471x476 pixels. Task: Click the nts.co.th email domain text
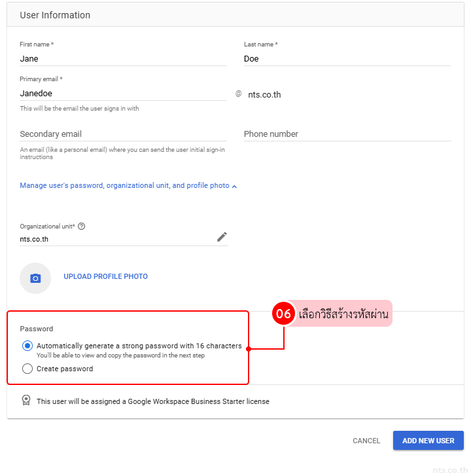coord(264,94)
